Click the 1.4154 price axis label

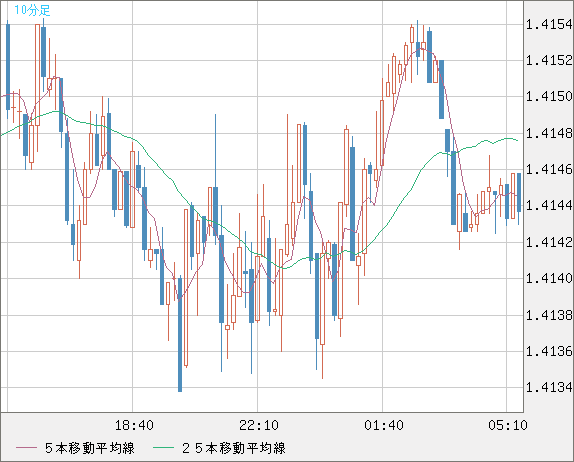pyautogui.click(x=549, y=25)
